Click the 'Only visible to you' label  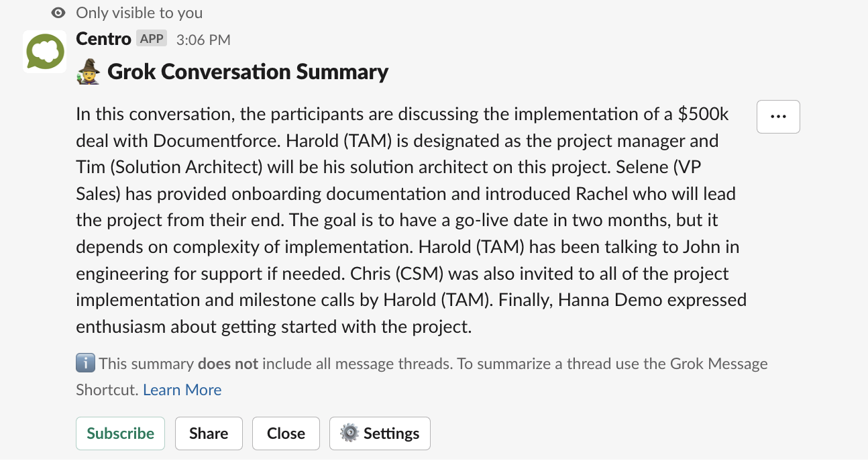(x=139, y=12)
